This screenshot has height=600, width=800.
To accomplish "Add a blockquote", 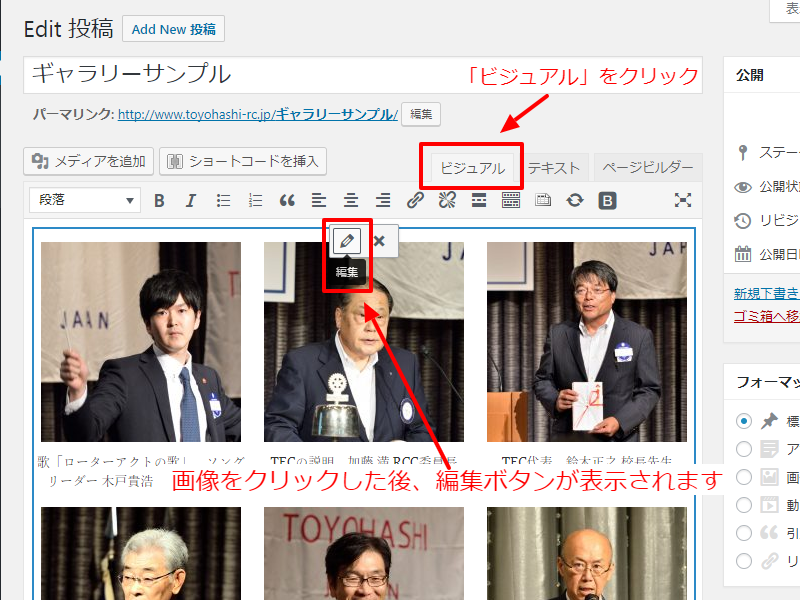I will point(287,200).
